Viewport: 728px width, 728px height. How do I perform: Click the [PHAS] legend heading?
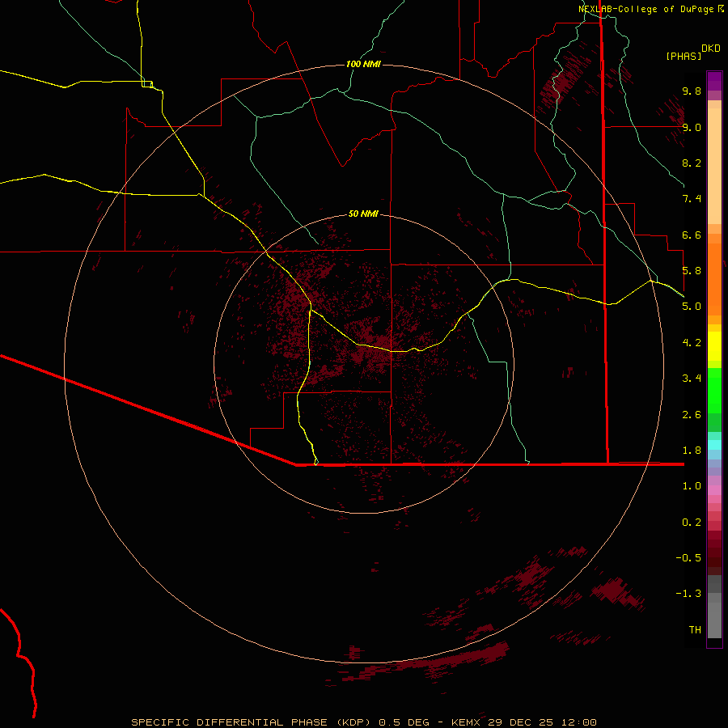click(x=684, y=57)
